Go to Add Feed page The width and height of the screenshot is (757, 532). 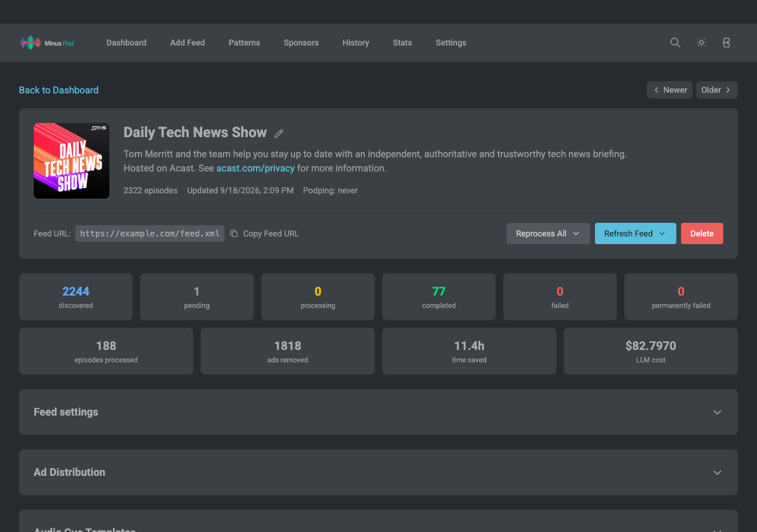[187, 43]
